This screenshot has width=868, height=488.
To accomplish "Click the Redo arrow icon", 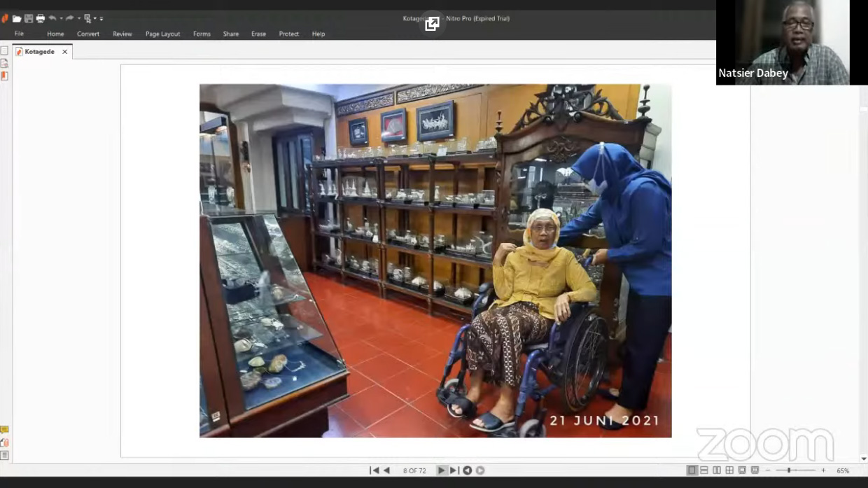I will [x=69, y=18].
